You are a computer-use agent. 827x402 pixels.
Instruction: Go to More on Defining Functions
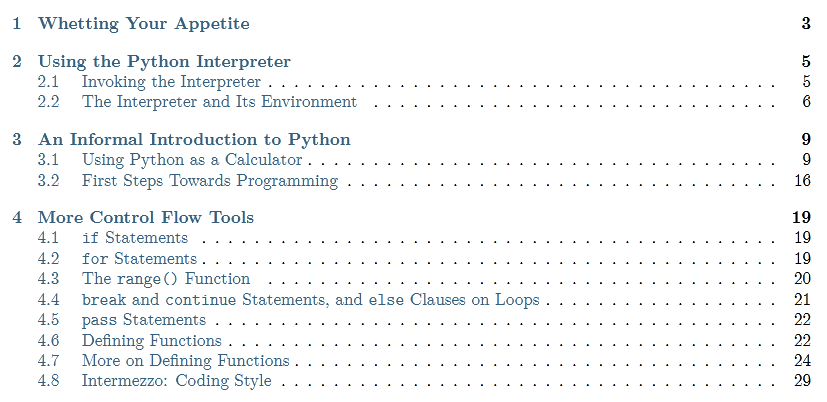tap(185, 360)
